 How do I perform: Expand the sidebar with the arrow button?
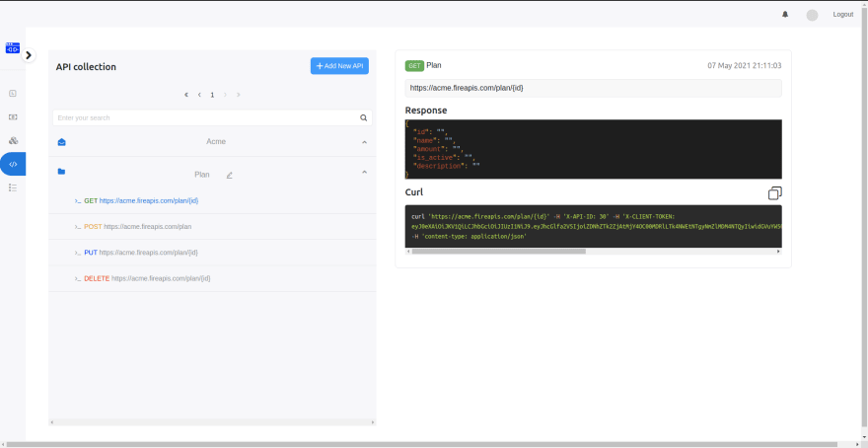29,55
